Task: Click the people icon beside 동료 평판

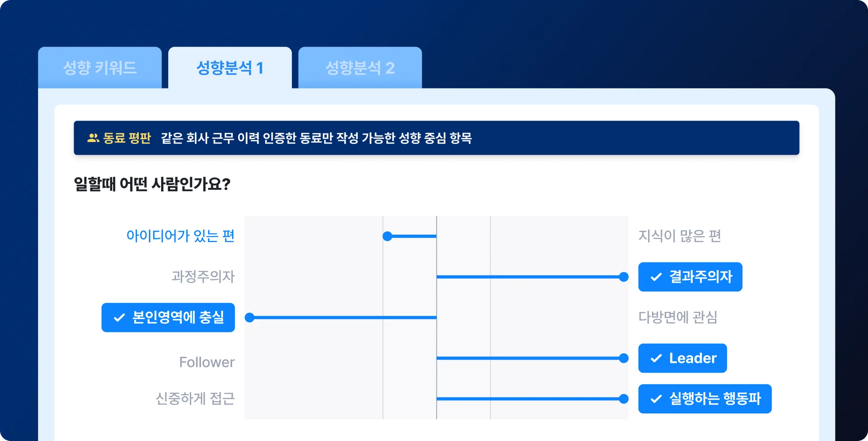Action: point(93,138)
